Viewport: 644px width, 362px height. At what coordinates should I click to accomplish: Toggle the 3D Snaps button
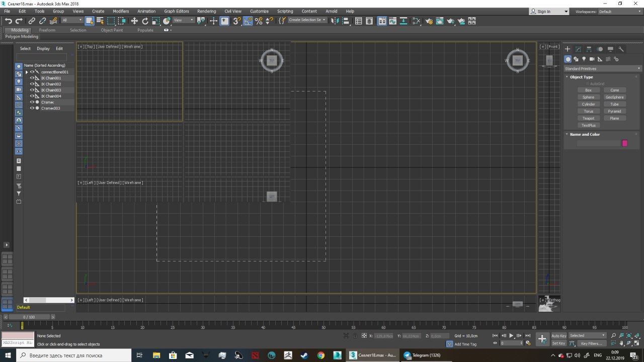coord(236,21)
